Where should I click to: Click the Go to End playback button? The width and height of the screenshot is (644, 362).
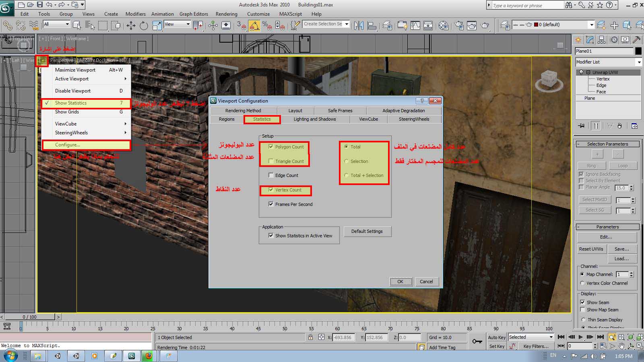(600, 337)
